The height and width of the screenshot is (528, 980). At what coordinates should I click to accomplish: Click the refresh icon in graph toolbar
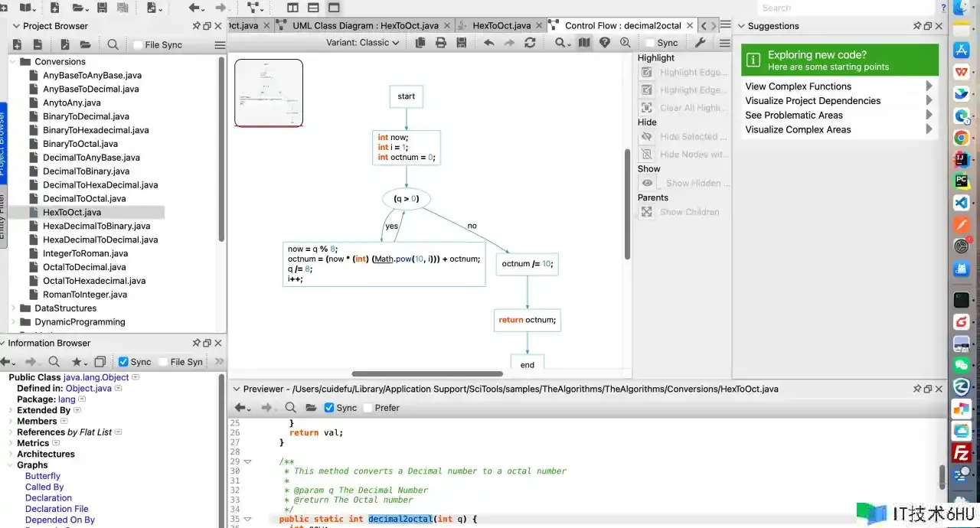tap(530, 43)
